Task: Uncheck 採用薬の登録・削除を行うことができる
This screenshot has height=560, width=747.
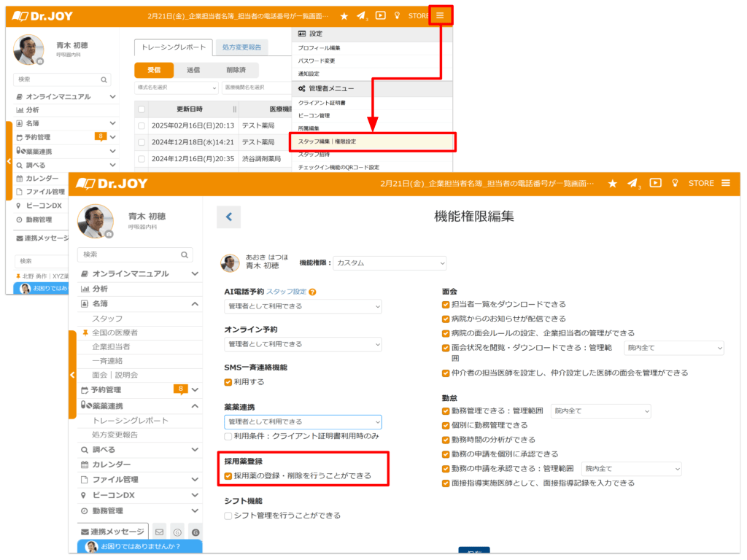Action: point(228,475)
